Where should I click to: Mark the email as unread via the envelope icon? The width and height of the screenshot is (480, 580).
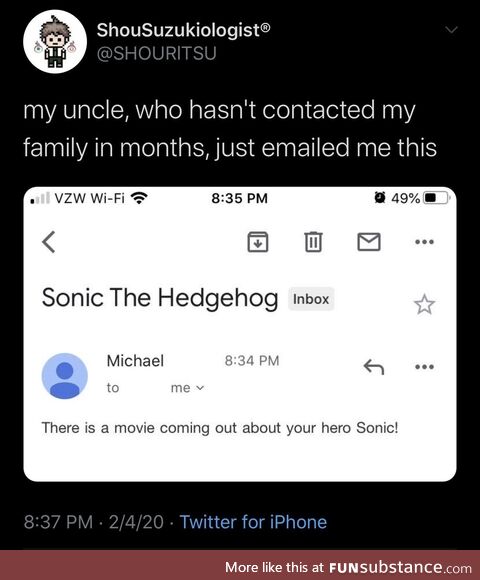pyautogui.click(x=369, y=242)
